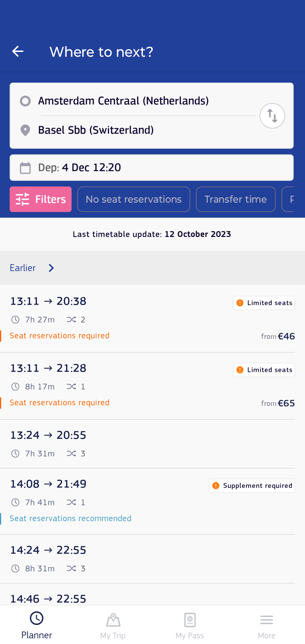Open the More hamburger menu
This screenshot has width=305, height=644.
[266, 620]
